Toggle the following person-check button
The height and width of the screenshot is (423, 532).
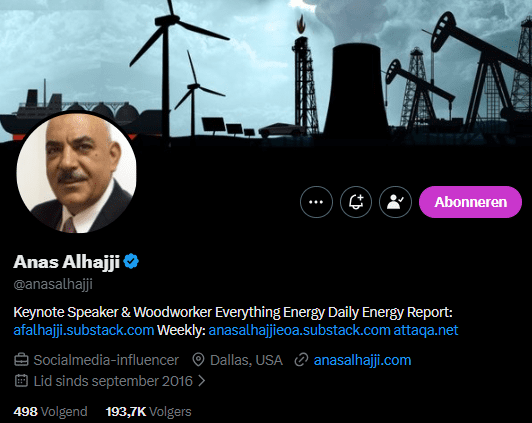(395, 202)
